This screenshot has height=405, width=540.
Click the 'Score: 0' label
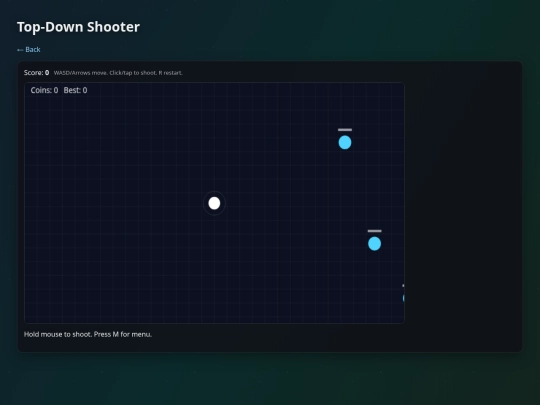(x=37, y=73)
